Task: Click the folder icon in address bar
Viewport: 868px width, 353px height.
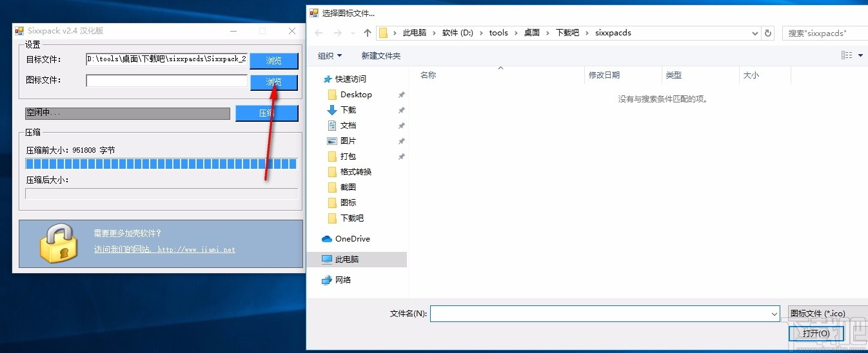Action: 384,33
